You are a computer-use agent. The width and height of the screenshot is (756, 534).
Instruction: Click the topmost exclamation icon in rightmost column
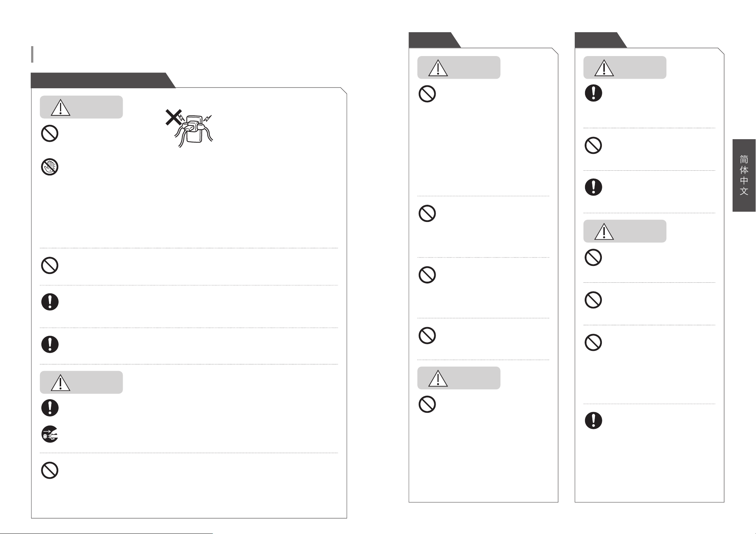(593, 93)
